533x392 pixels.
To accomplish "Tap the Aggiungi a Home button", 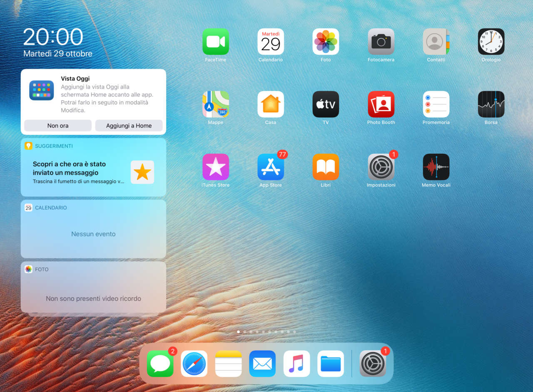I will coord(129,126).
